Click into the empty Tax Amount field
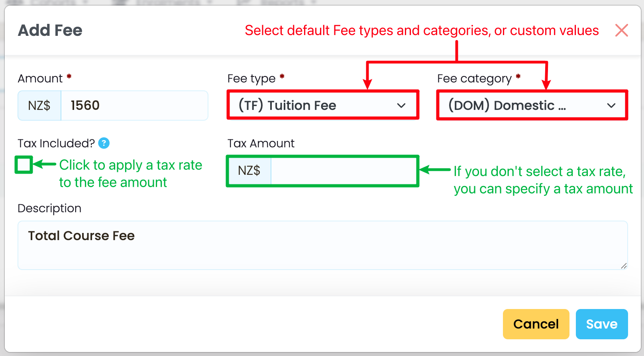The image size is (644, 356). pyautogui.click(x=344, y=171)
